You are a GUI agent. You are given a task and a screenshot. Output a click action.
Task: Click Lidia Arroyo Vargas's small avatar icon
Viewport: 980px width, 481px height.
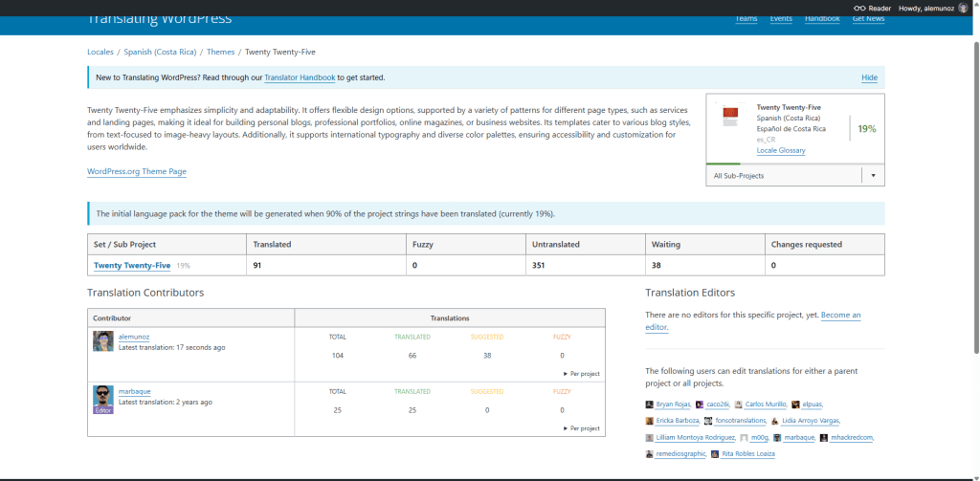[x=775, y=421]
